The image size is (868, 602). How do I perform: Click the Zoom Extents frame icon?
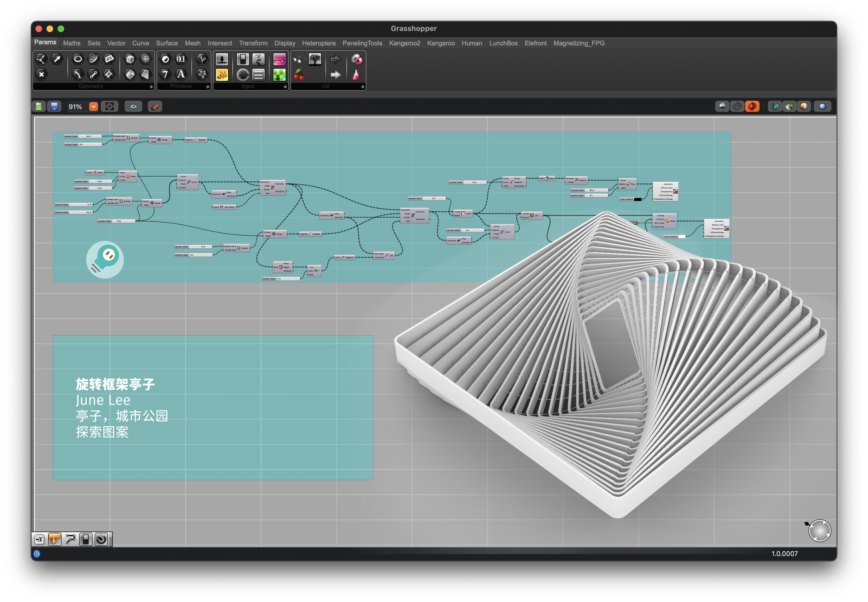[110, 107]
